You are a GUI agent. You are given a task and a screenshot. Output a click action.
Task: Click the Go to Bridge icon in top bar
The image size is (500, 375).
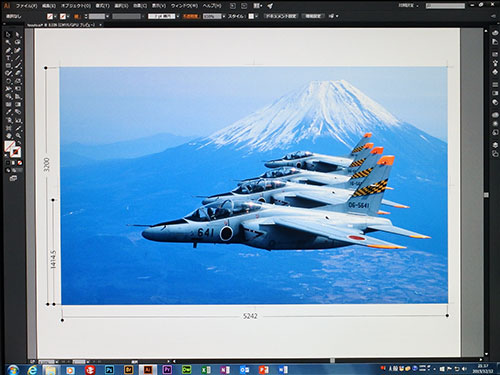tap(233, 6)
